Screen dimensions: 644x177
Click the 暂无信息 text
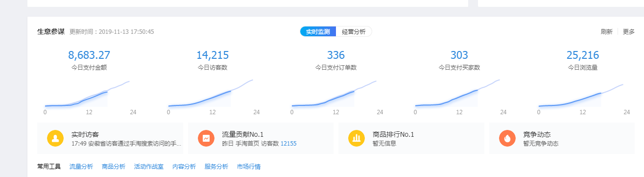click(x=384, y=144)
